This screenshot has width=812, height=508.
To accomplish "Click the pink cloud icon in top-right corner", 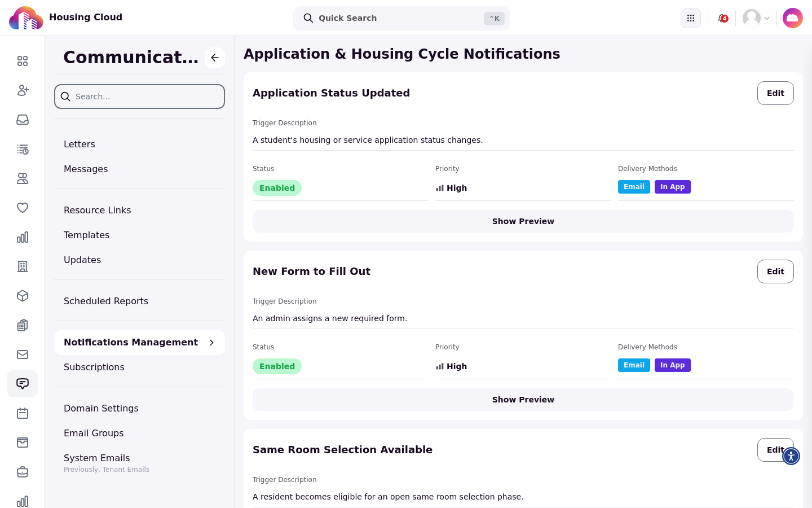I will coord(793,18).
